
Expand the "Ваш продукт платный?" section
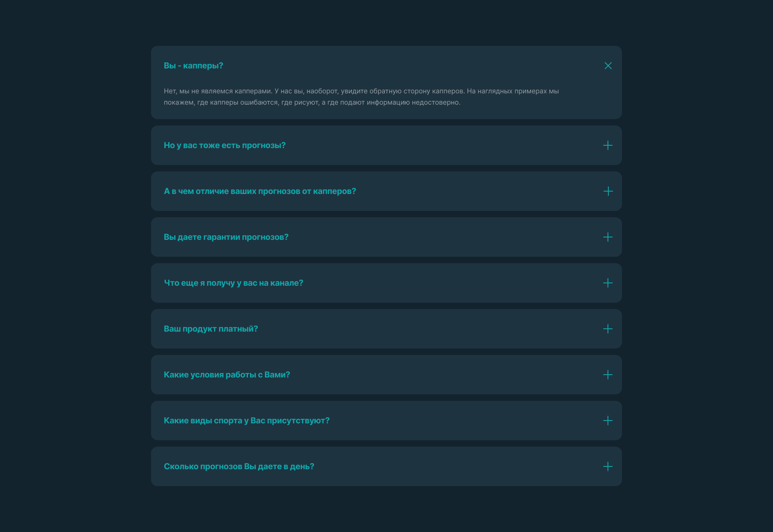[211, 329]
